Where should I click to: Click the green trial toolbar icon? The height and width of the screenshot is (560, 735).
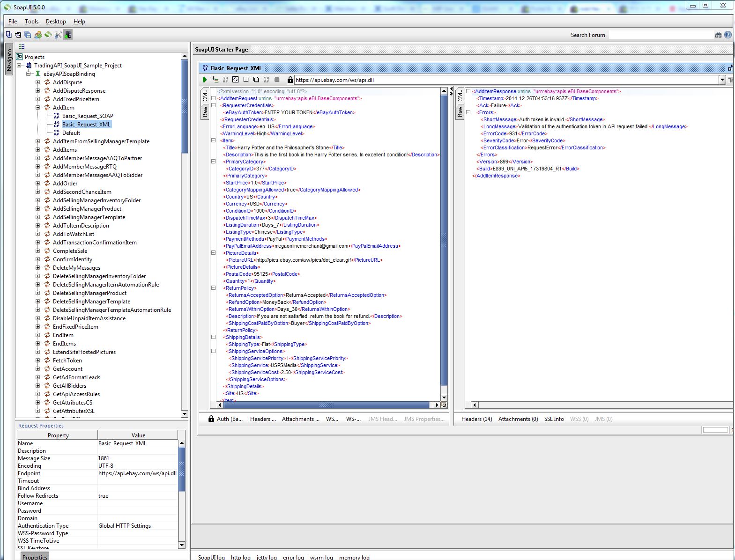[48, 35]
